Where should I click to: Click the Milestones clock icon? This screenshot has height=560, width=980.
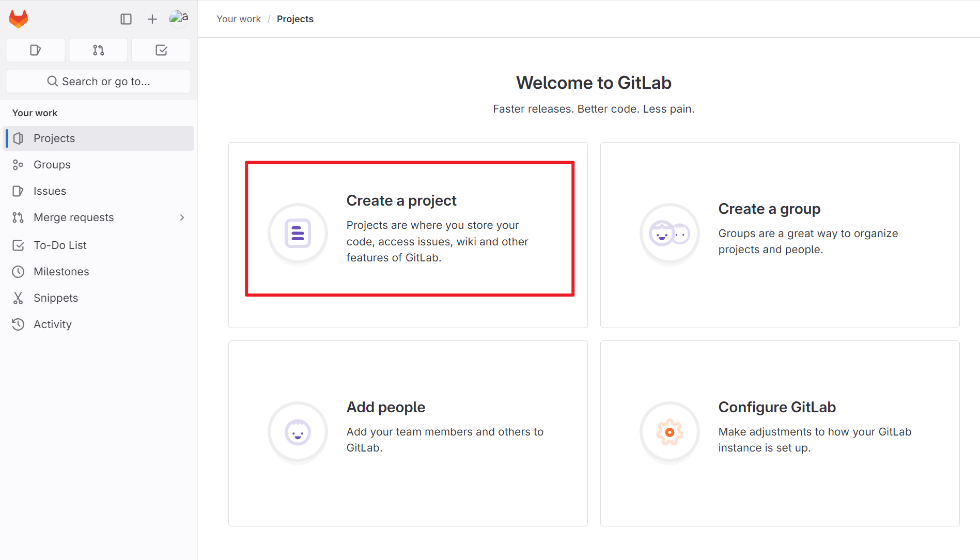[18, 272]
